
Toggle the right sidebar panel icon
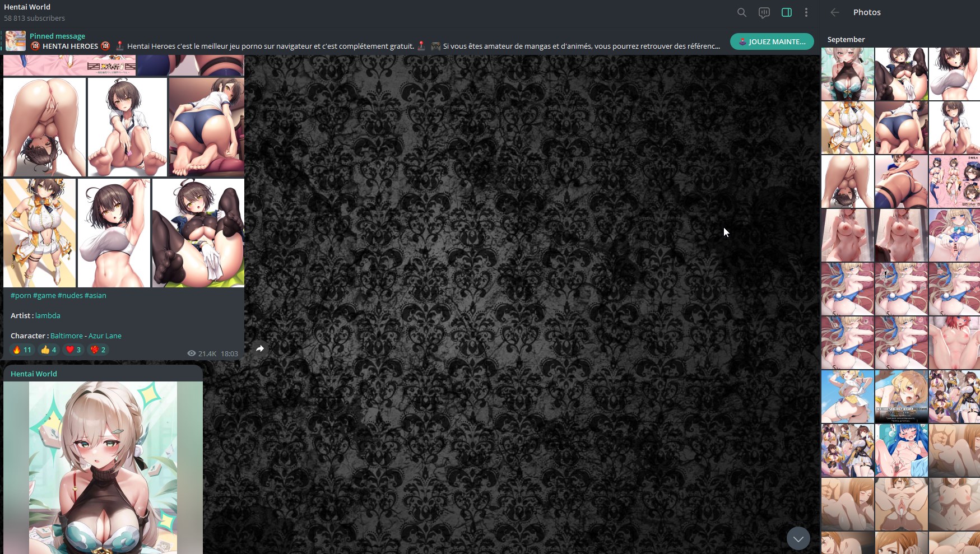tap(786, 12)
